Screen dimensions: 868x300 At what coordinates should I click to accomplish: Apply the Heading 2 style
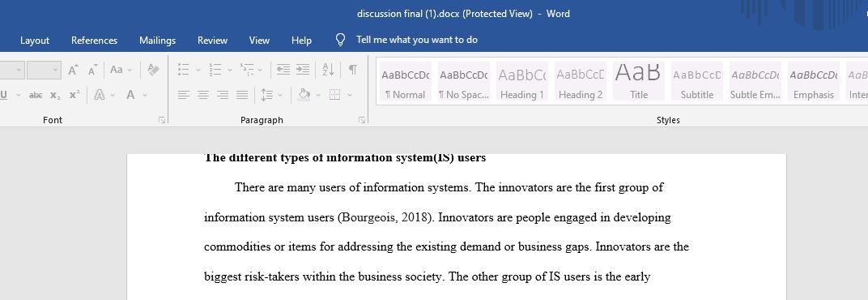click(x=580, y=82)
